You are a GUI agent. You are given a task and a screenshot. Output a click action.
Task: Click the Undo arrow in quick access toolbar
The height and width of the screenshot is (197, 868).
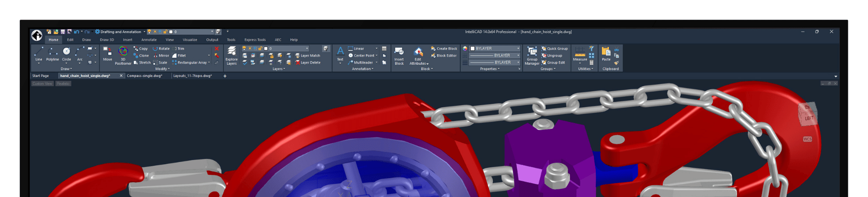[x=76, y=32]
